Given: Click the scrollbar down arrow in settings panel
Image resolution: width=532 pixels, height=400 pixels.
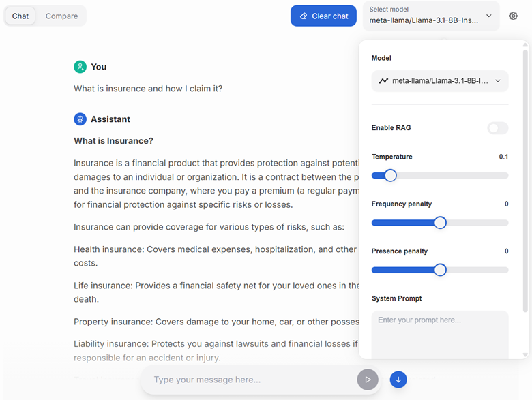Looking at the screenshot, I should [525, 354].
